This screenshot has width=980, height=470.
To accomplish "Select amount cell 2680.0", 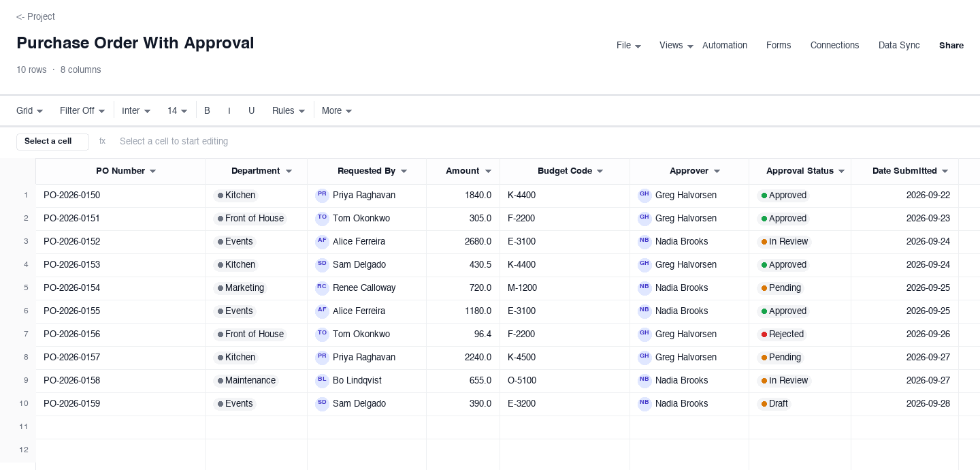I will (x=463, y=241).
